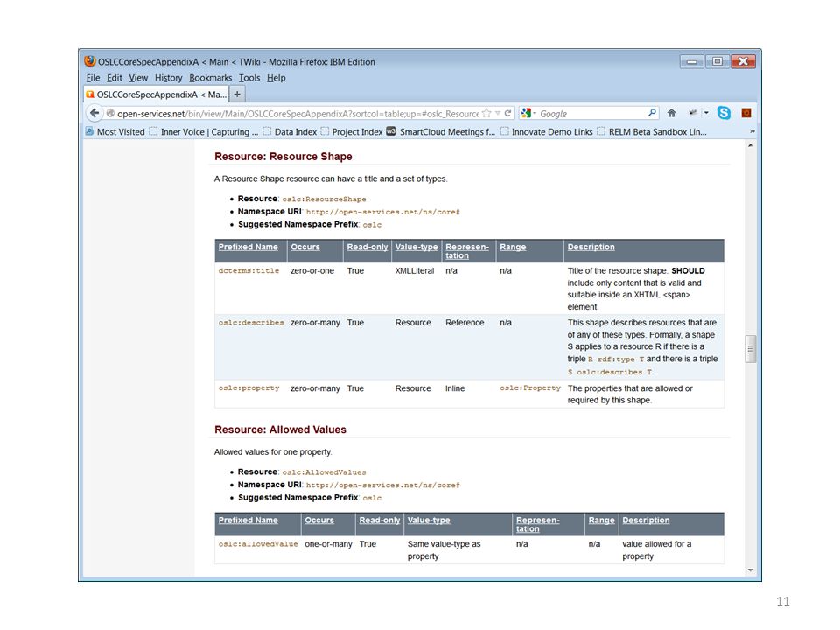Sort Allowed Values table by Range
The width and height of the screenshot is (840, 630).
tap(602, 520)
